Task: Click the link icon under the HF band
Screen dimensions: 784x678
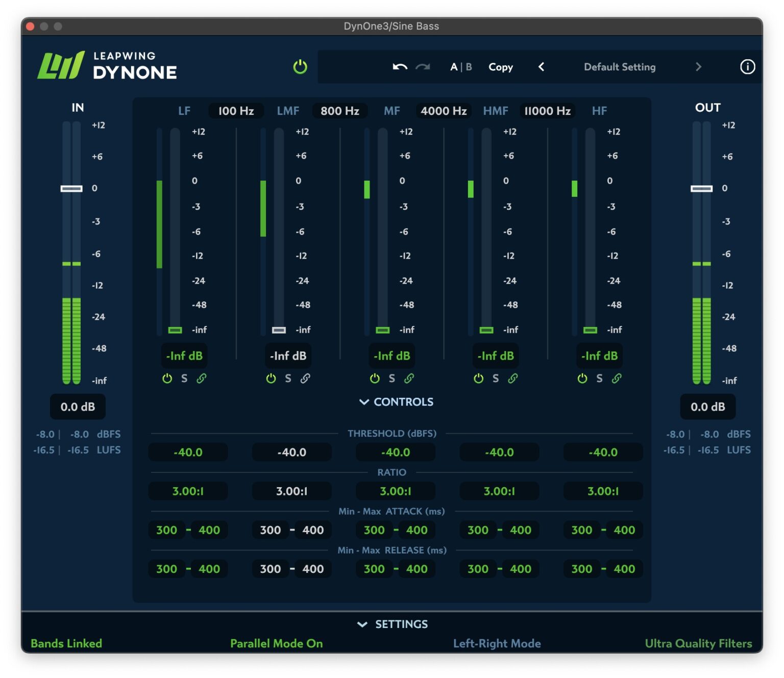Action: tap(617, 378)
